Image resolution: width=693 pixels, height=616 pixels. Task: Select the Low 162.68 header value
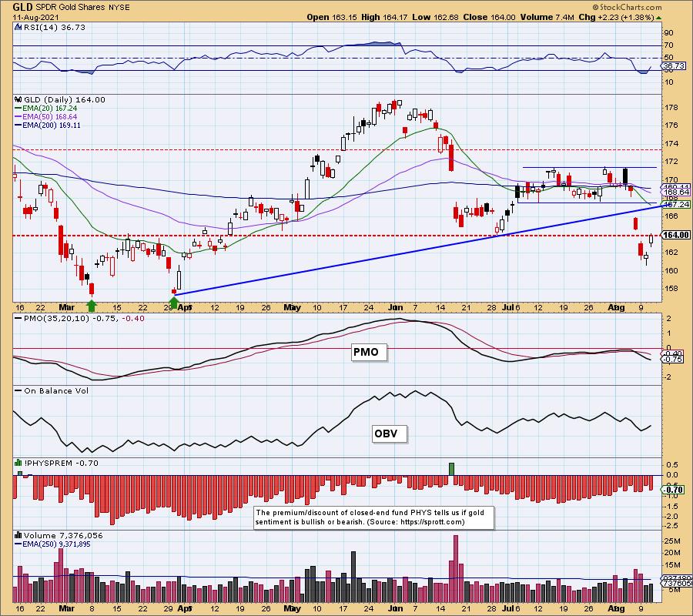point(435,17)
